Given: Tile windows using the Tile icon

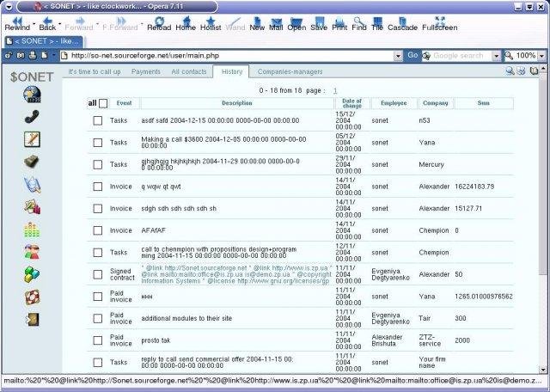Looking at the screenshot, I should coord(377,24).
